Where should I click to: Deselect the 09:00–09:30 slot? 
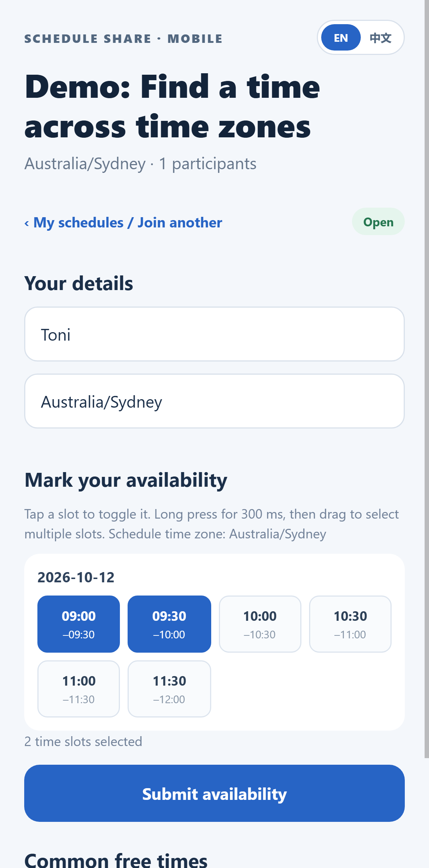pyautogui.click(x=78, y=624)
